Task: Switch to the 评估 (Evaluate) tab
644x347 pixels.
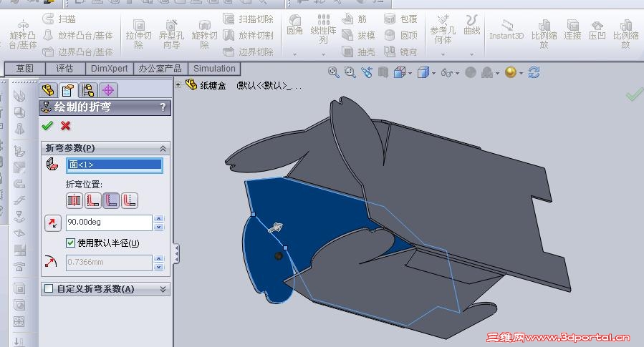Action: coord(65,69)
